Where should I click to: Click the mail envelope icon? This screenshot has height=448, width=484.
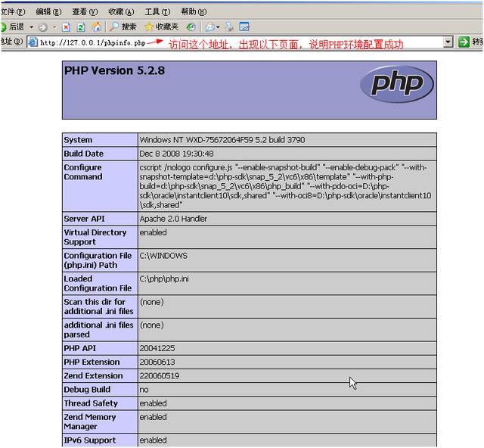pyautogui.click(x=210, y=27)
